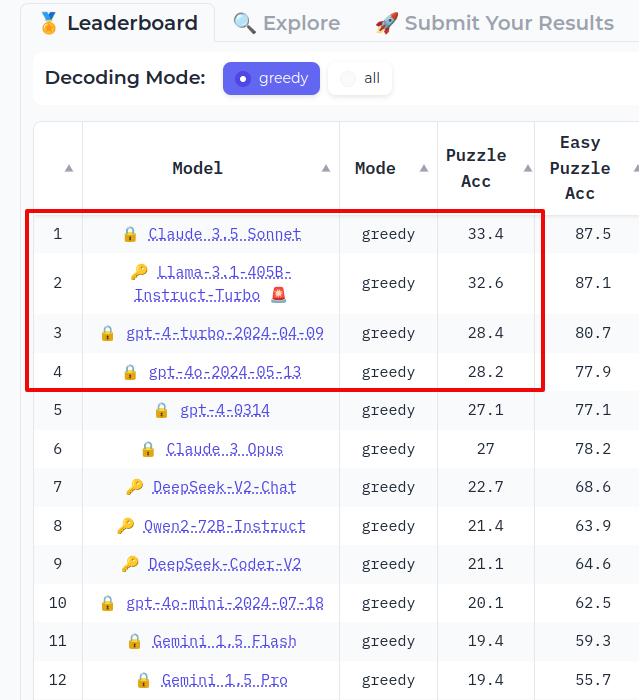Open the gpt-4-0314 link
Image resolution: width=639 pixels, height=700 pixels.
point(225,410)
